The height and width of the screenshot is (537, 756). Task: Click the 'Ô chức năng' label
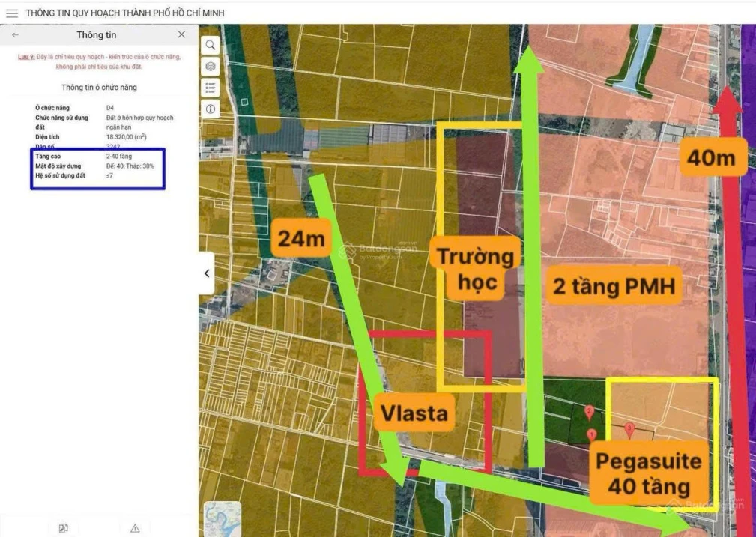point(52,108)
